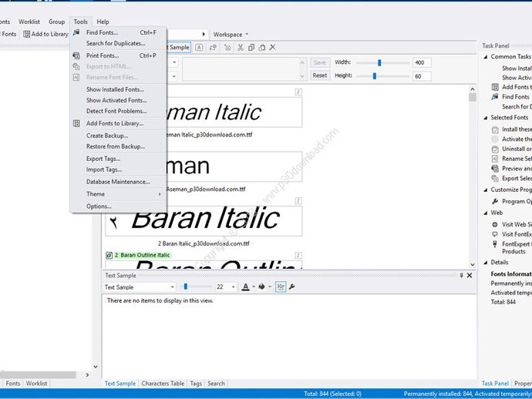Image resolution: width=532 pixels, height=399 pixels.
Task: Click the character 'A' view icon in toolbar
Action: (x=199, y=48)
